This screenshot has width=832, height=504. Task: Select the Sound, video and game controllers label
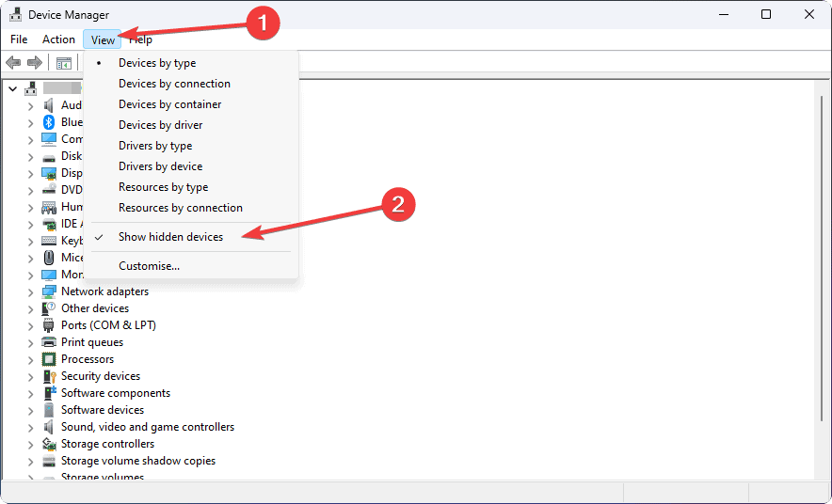click(148, 427)
